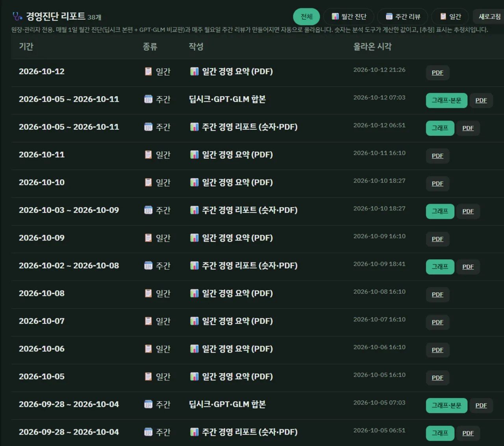Click chart icon on row uploaded 2026-10-12 06:51
The height and width of the screenshot is (446, 504).
(x=194, y=127)
